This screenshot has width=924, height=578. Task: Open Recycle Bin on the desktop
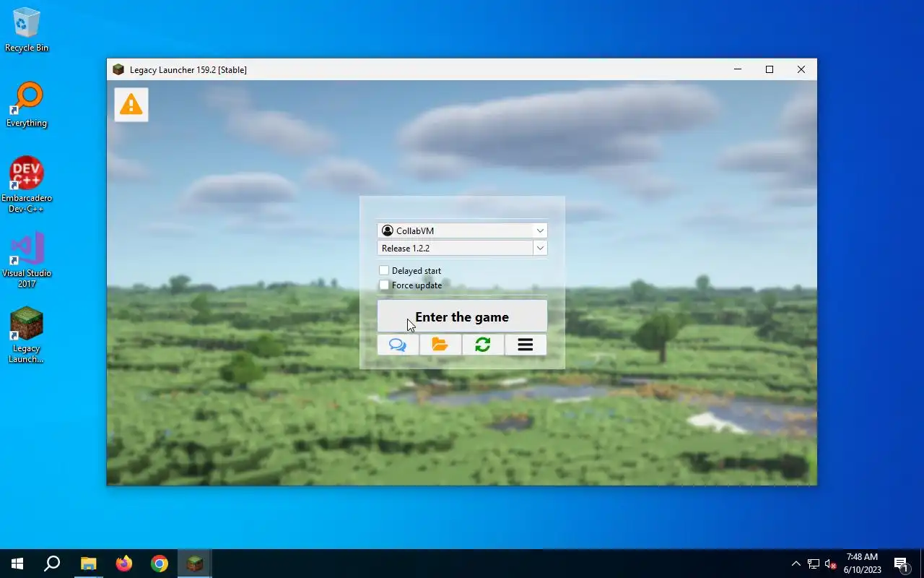coord(27,30)
